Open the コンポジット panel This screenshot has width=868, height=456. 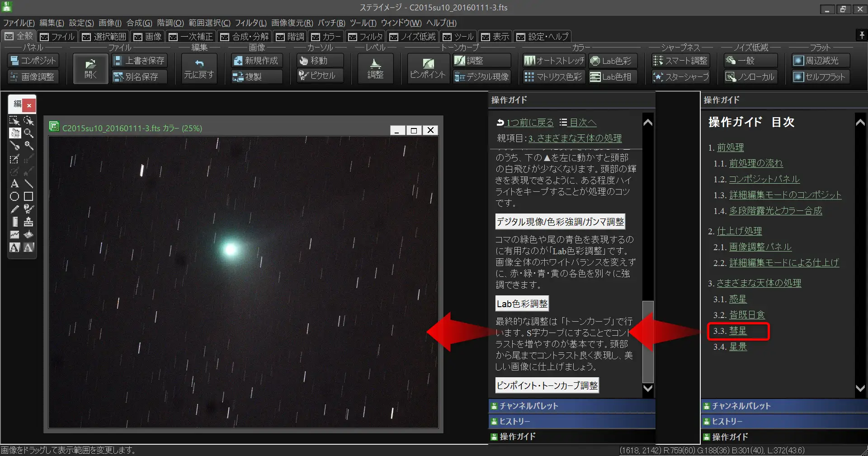coord(33,60)
